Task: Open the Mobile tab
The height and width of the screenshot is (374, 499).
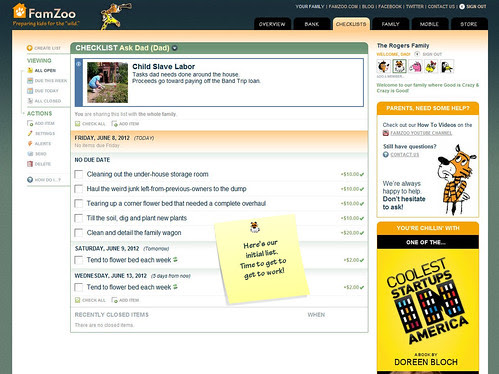Action: pos(429,24)
